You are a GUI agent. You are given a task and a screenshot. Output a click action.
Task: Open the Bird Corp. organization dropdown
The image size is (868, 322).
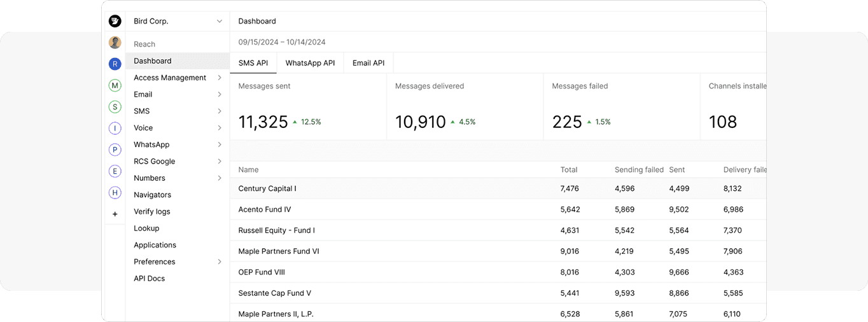[x=178, y=21]
